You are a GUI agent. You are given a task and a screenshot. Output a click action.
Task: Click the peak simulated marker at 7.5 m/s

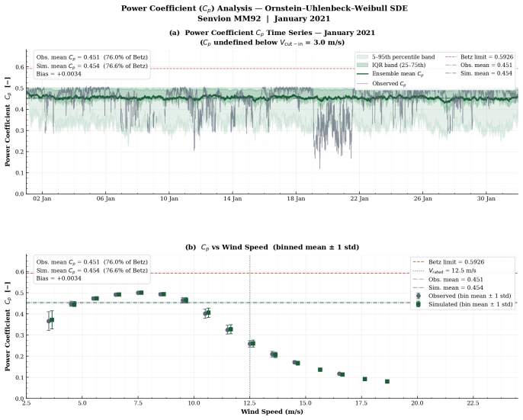(141, 293)
